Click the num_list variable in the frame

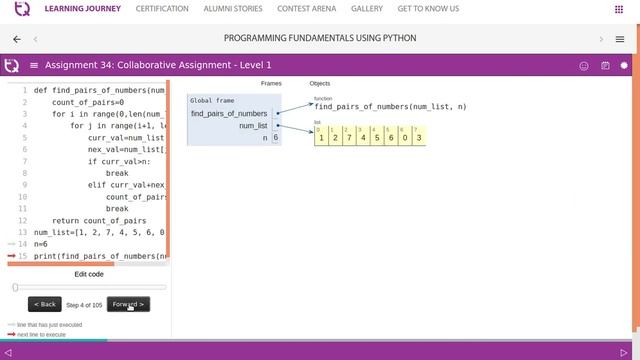click(x=253, y=126)
